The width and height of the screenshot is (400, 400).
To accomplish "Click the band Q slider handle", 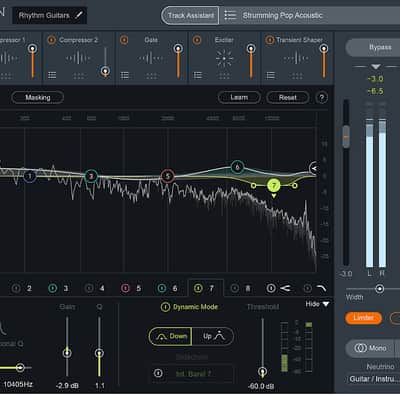I will click(99, 353).
